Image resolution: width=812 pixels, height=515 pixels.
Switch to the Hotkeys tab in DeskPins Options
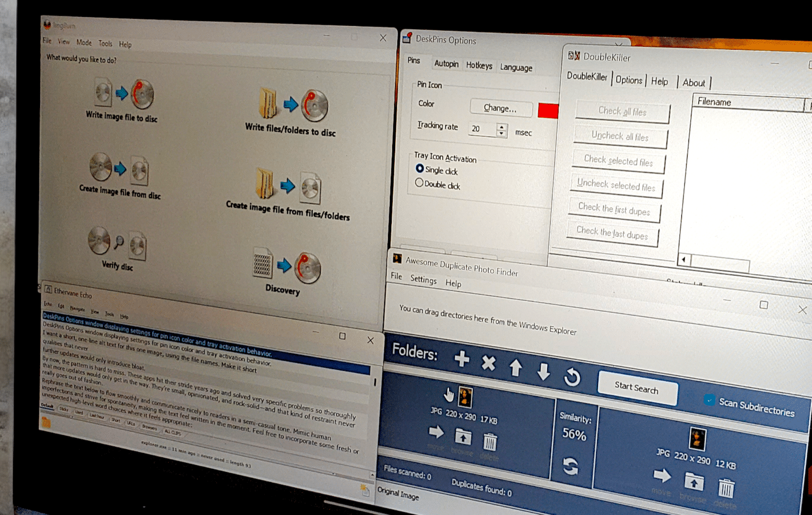point(479,65)
